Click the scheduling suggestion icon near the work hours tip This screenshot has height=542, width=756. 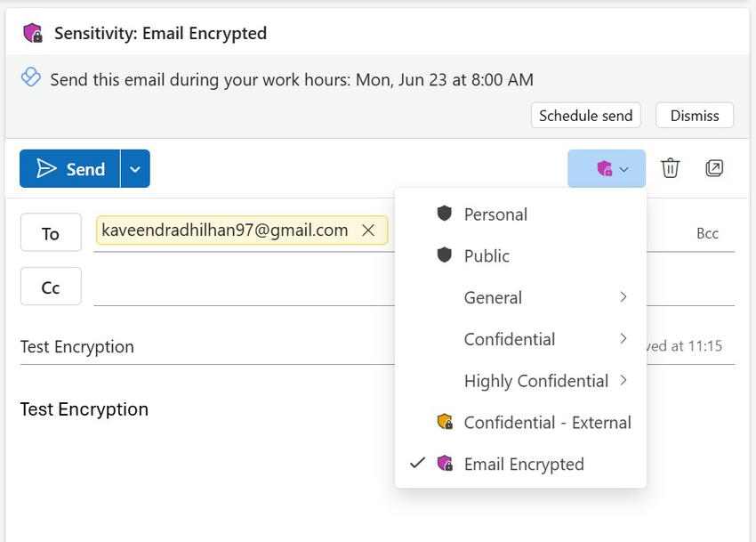click(30, 77)
